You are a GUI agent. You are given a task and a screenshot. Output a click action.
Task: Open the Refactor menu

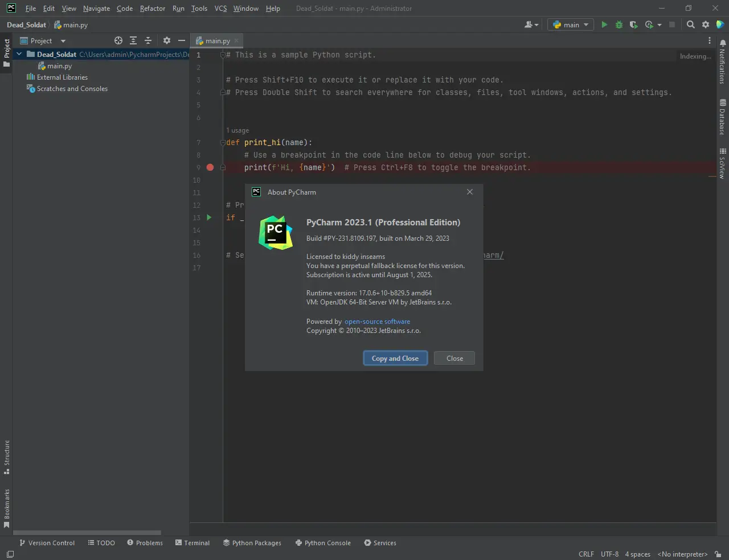tap(152, 9)
